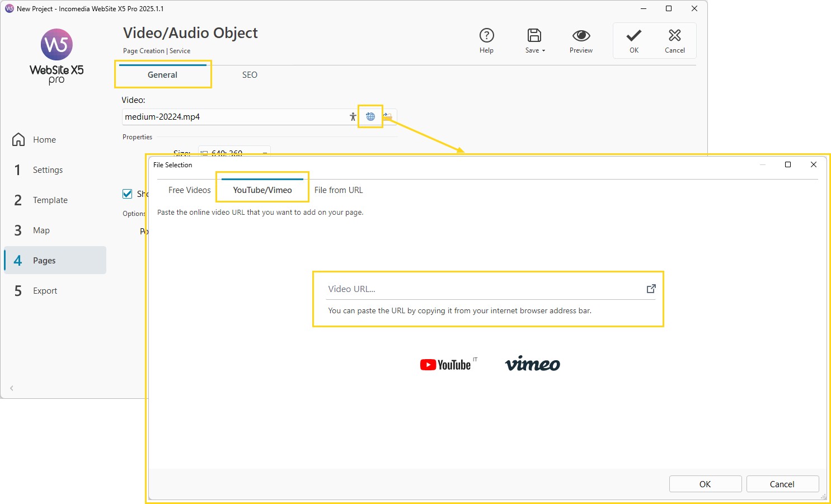Select the YouTube/Vimeo tab
Viewport: 831px width, 504px height.
pos(262,190)
